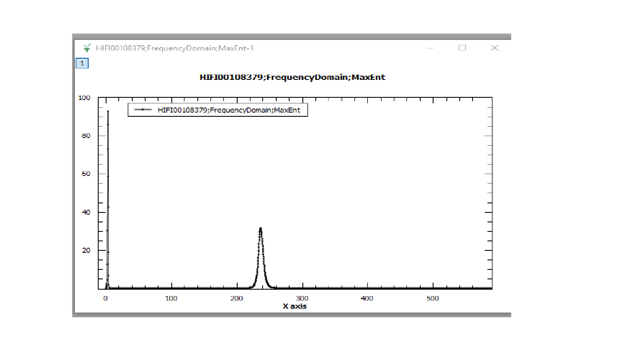Click the titlebar text HIFI00108379;FrequencyDomain;MaxEnt-1
The image size is (644, 362).
coord(176,48)
